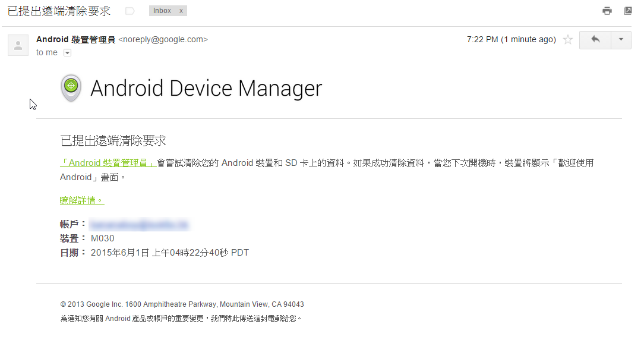Screen dimensions: 644x346
Task: Click the Android Device Manager logo icon
Action: (71, 88)
